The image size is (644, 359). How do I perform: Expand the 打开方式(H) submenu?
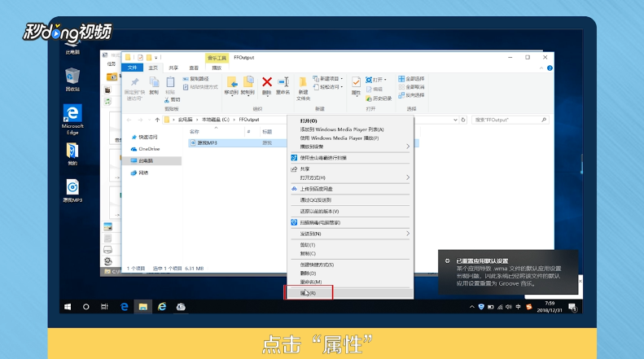pyautogui.click(x=350, y=177)
